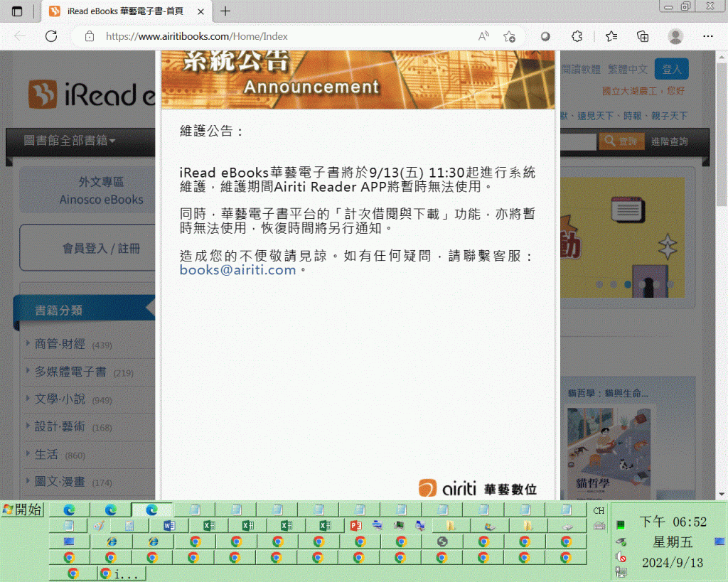Click the 系統公告 Announcement banner
Image resolution: width=728 pixels, height=582 pixels.
click(x=358, y=80)
